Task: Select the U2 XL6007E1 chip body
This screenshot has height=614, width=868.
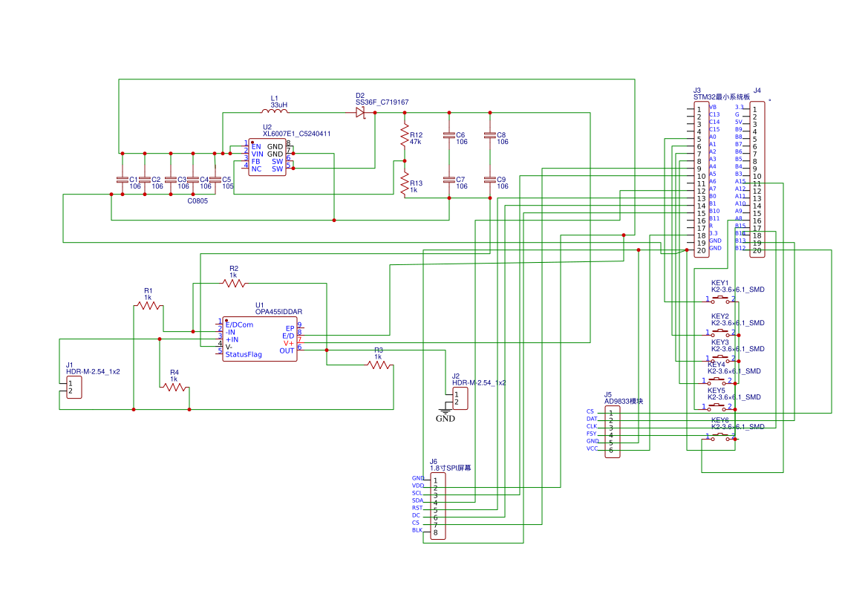Action: coord(267,157)
